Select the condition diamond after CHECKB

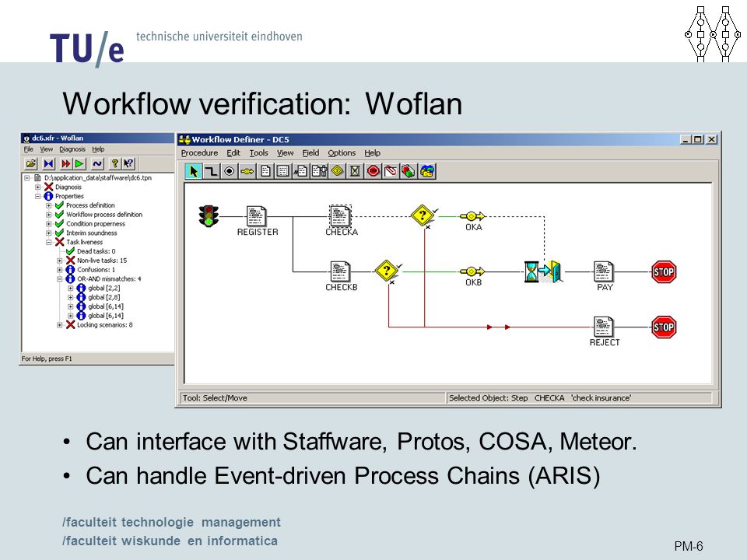pos(387,271)
